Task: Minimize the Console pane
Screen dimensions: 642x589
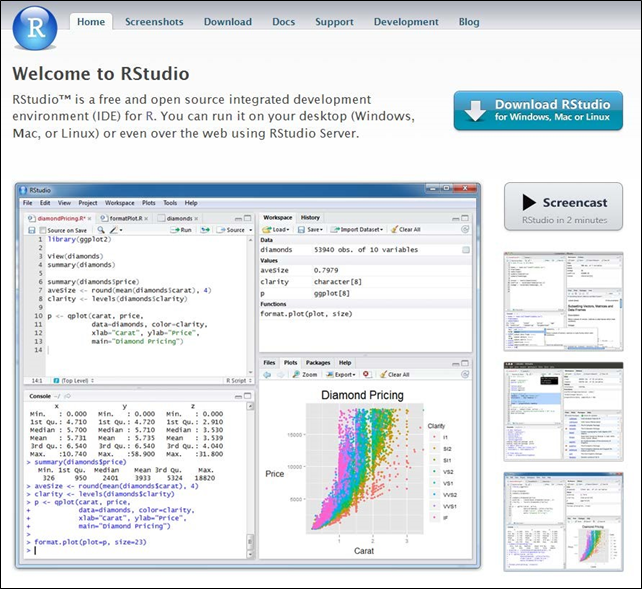Action: click(x=238, y=397)
